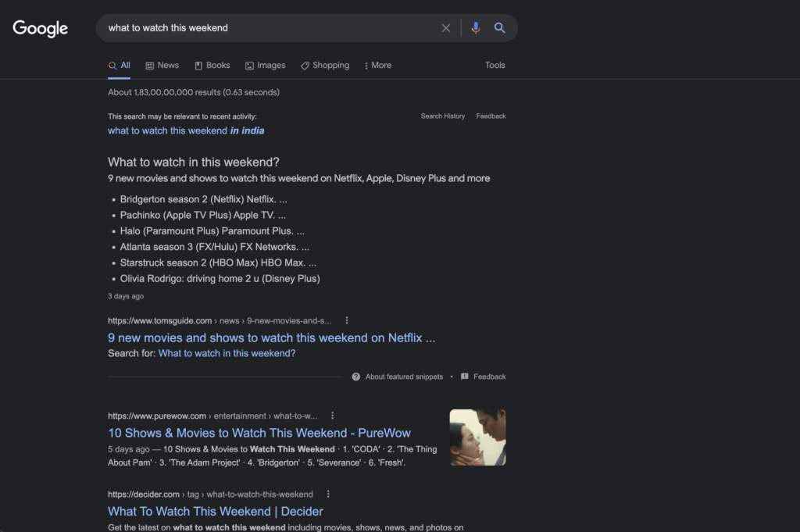Screen dimensions: 800x532
Task: Open the "9 new movies and shows" result
Action: (271, 337)
